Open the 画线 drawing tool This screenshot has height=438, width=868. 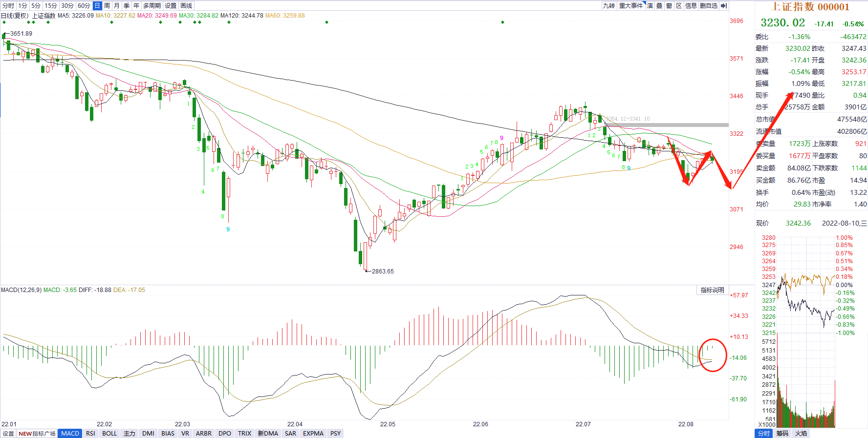coord(186,6)
